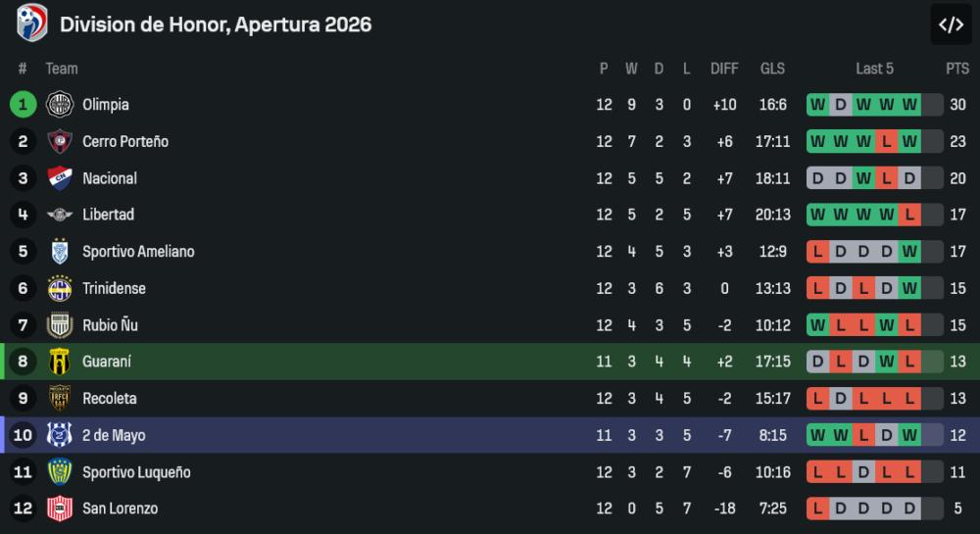
Task: Click the 2 de Mayo club crest
Action: pyautogui.click(x=60, y=435)
